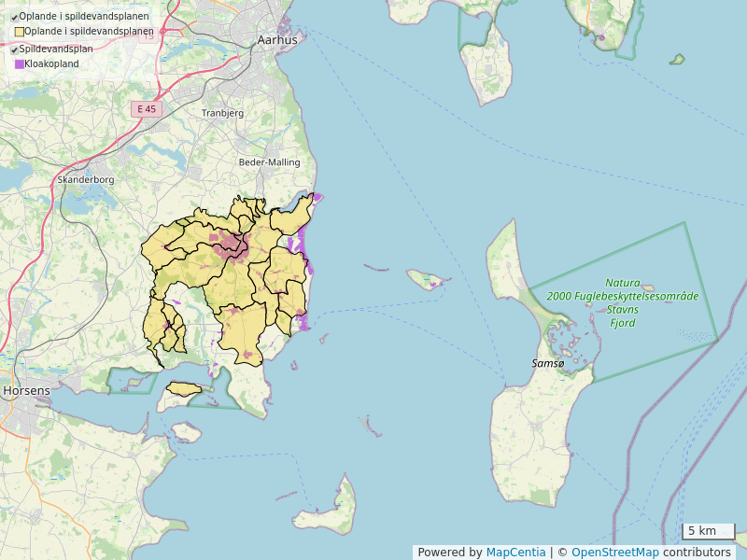
Task: Select the Aarhus city label
Action: pyautogui.click(x=277, y=40)
